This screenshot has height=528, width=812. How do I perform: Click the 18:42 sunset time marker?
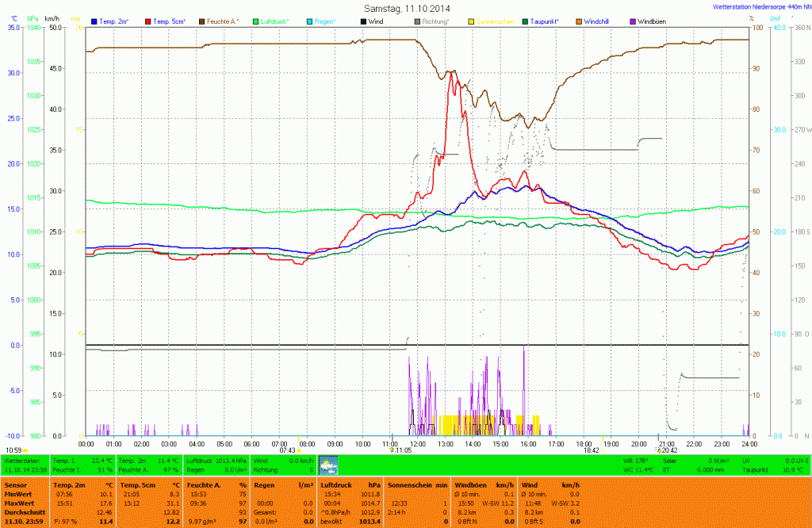[x=591, y=450]
